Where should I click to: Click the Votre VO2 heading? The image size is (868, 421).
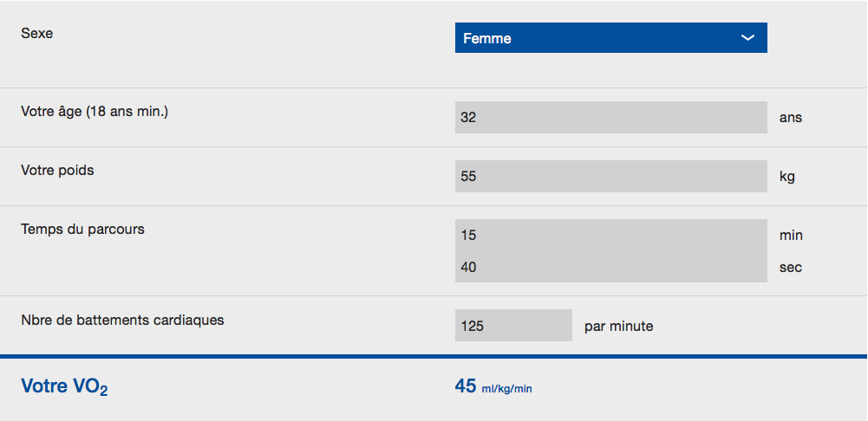[x=64, y=386]
